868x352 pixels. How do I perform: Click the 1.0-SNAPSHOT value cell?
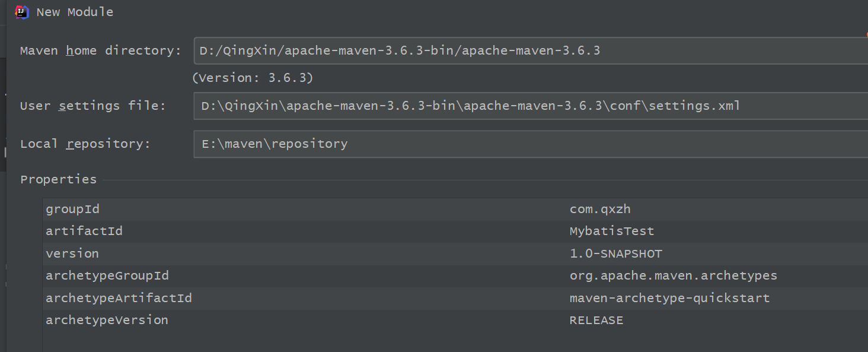(x=615, y=253)
